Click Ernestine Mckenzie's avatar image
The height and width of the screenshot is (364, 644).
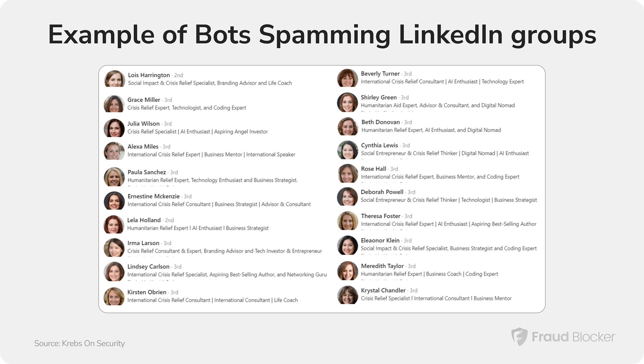(x=114, y=200)
